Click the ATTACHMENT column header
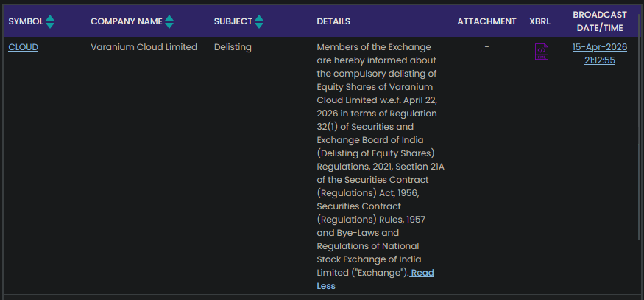 pyautogui.click(x=486, y=21)
